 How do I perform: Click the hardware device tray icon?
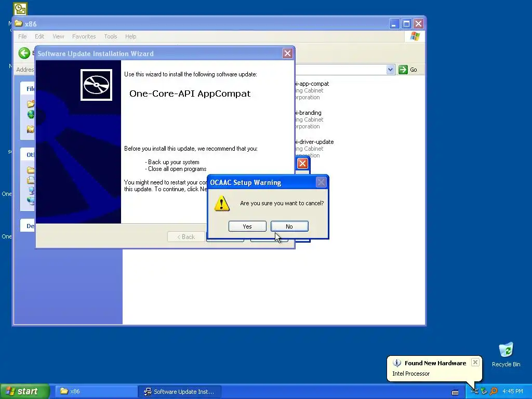click(x=475, y=392)
